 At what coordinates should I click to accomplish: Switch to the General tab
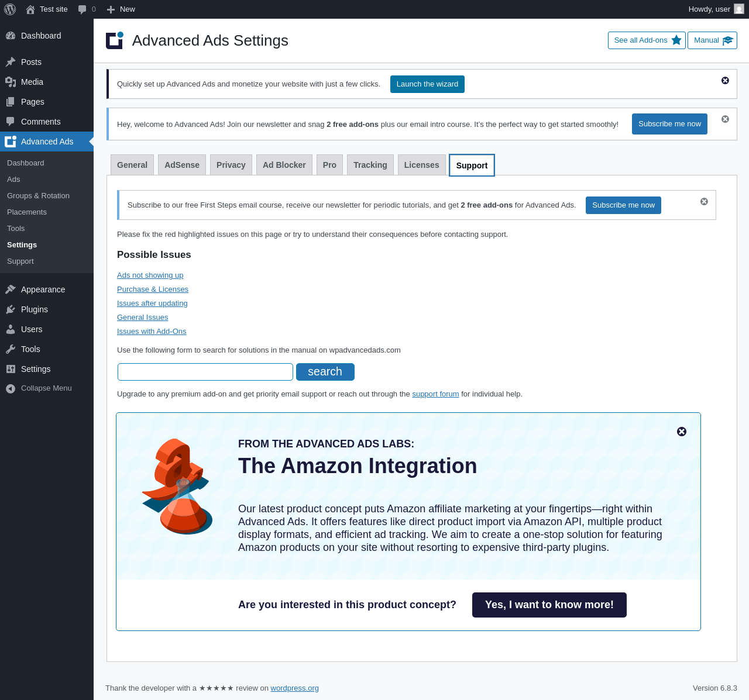pos(132,165)
